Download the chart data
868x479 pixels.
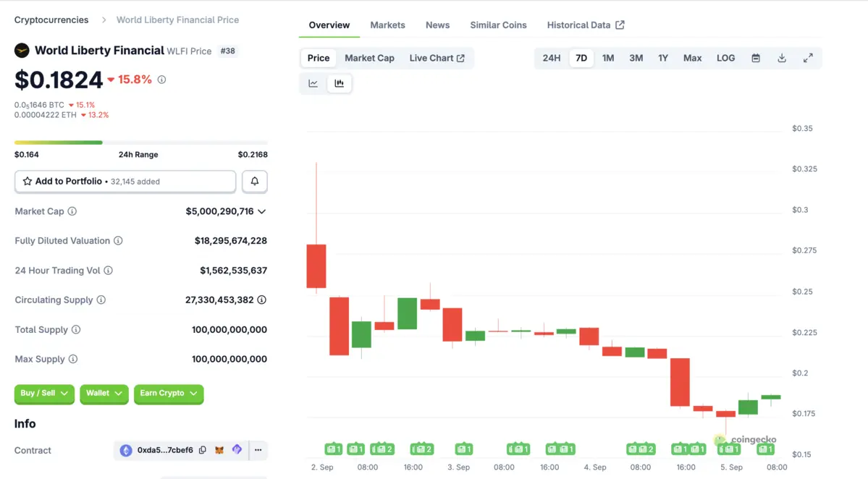coord(782,58)
